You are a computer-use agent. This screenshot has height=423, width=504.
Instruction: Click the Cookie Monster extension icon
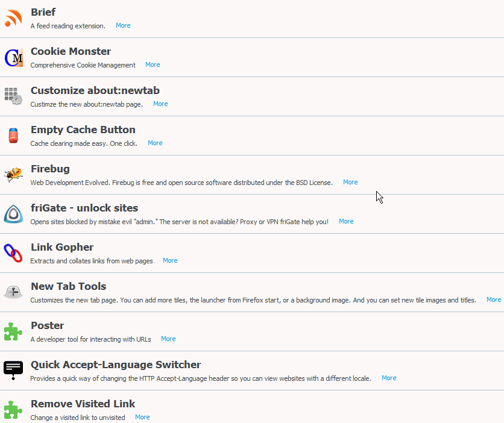coord(13,58)
